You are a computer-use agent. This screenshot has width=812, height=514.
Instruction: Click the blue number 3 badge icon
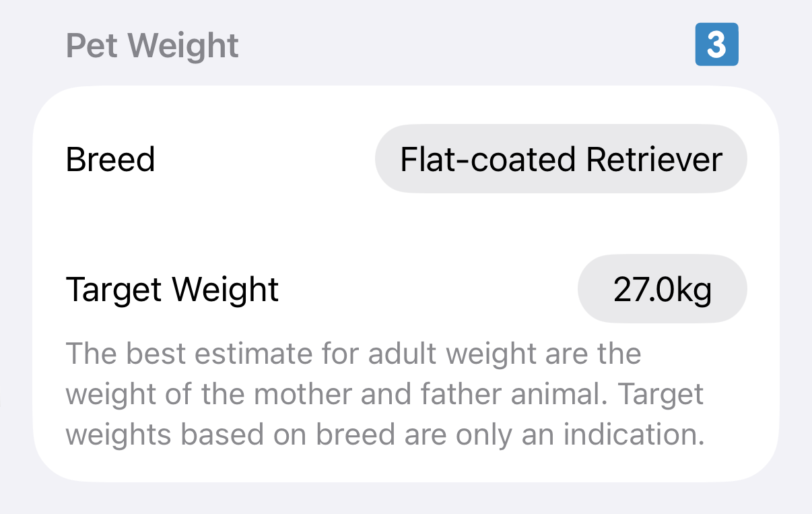[x=716, y=45]
